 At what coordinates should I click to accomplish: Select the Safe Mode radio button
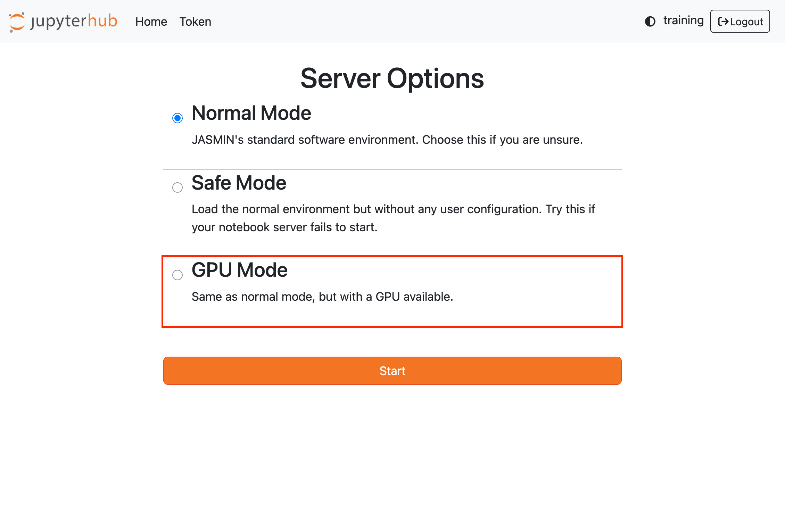(177, 188)
